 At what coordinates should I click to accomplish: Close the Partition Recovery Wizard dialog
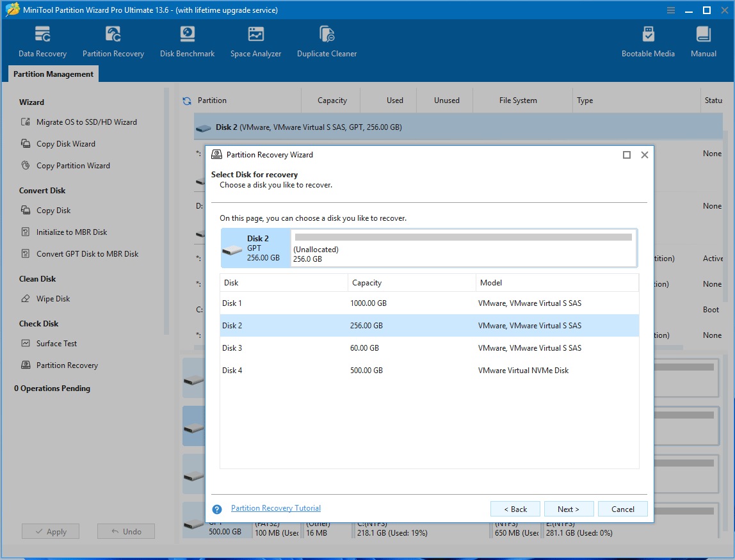645,155
